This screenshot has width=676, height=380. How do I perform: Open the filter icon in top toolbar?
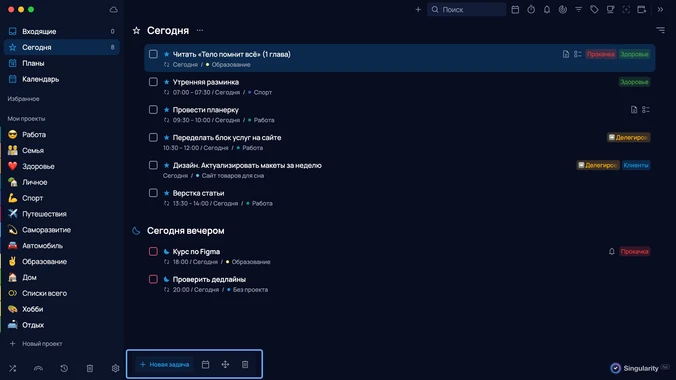[579, 9]
